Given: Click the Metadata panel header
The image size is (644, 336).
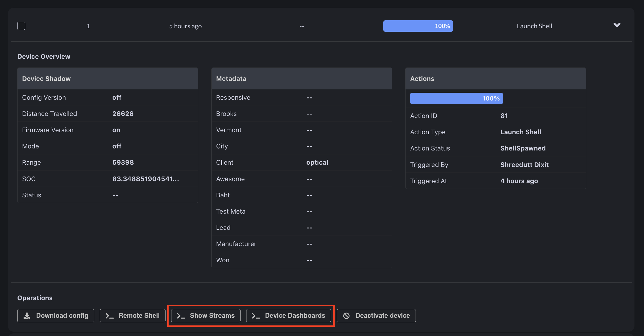Looking at the screenshot, I should coord(302,79).
